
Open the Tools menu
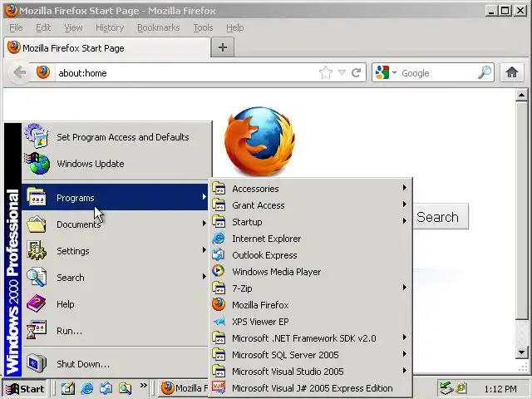(x=203, y=27)
